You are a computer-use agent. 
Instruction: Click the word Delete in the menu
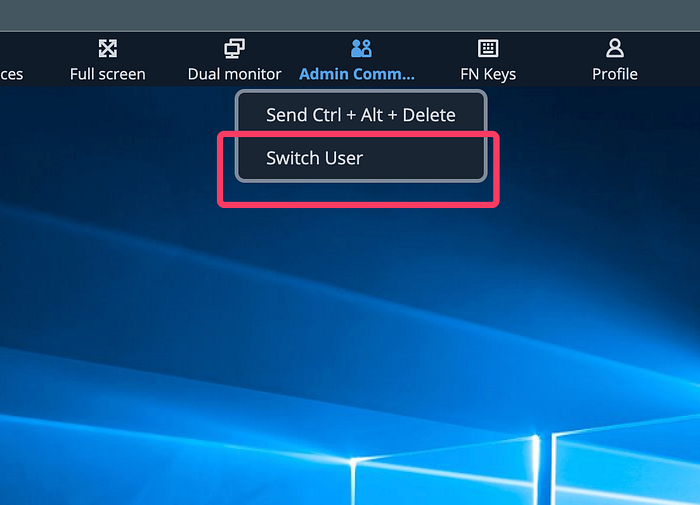[x=429, y=115]
